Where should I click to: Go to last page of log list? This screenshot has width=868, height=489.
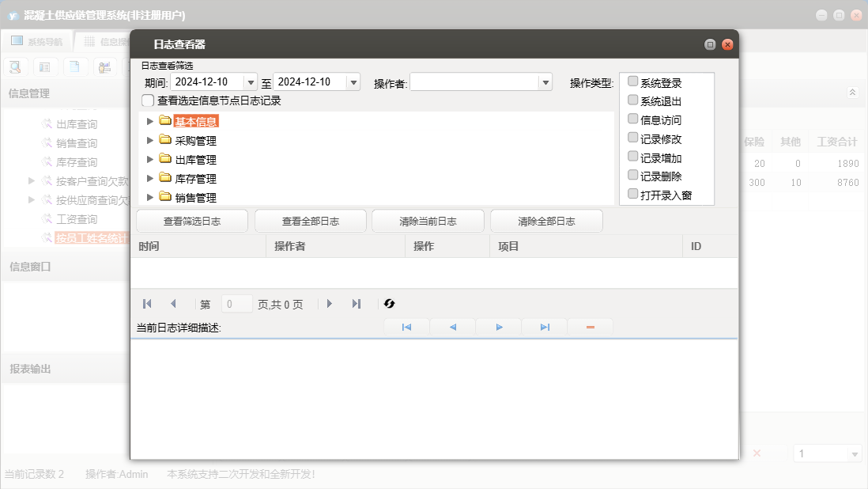[x=357, y=304]
